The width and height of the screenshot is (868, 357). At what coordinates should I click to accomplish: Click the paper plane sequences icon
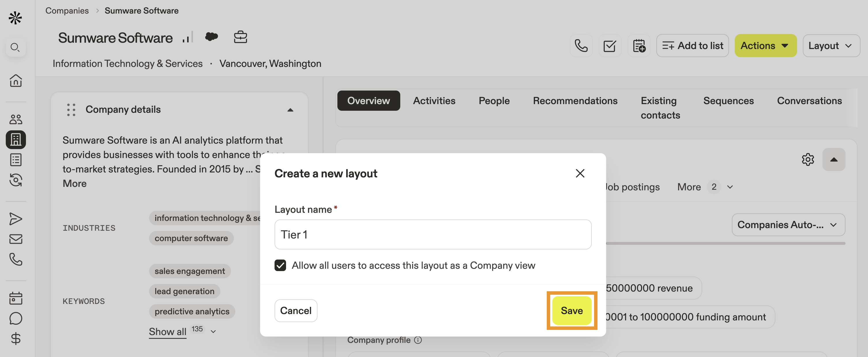click(16, 219)
